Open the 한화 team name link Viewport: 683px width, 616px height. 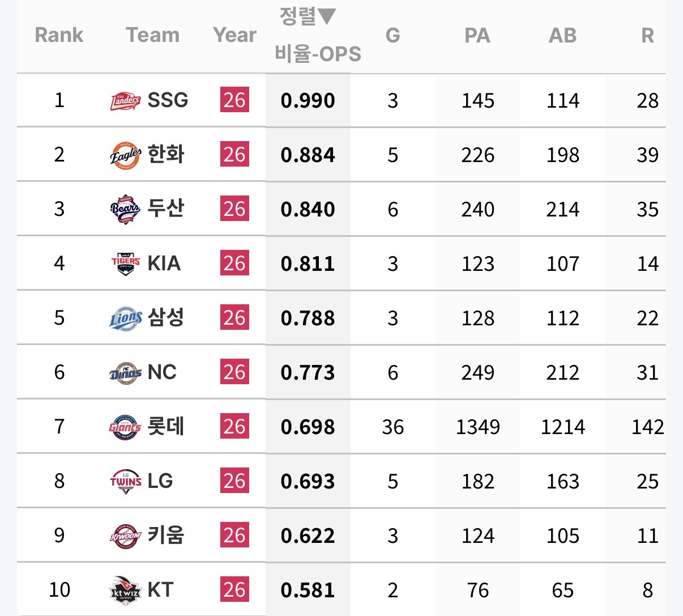point(166,154)
